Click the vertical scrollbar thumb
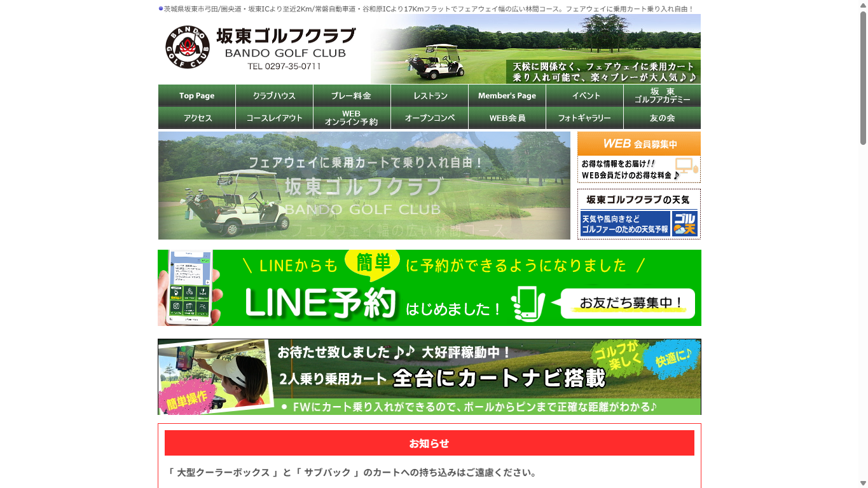The image size is (868, 488). point(863,78)
